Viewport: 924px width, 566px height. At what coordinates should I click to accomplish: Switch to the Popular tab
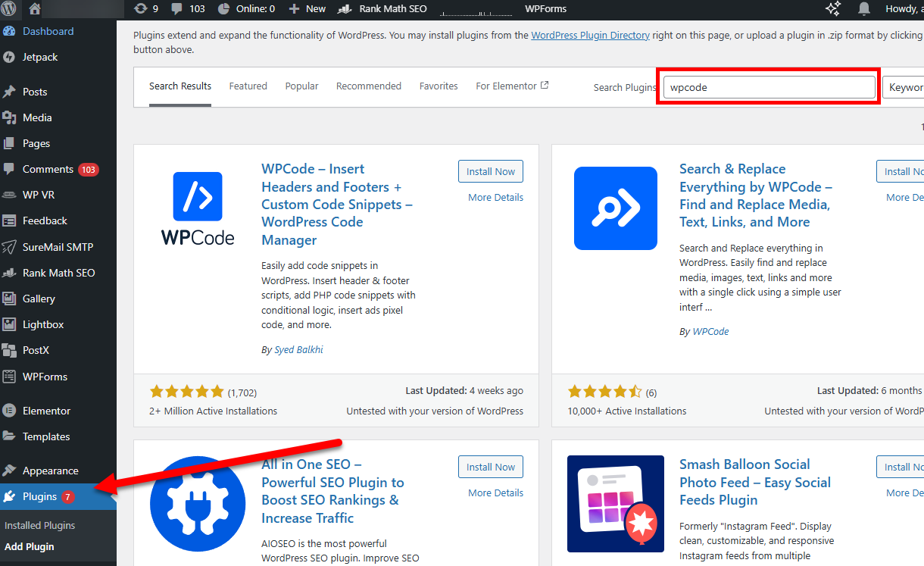point(301,86)
